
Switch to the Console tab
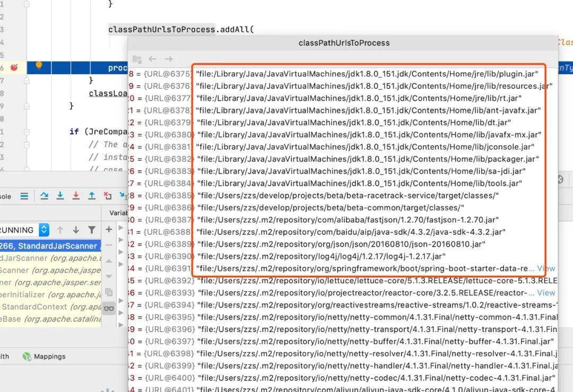5,197
